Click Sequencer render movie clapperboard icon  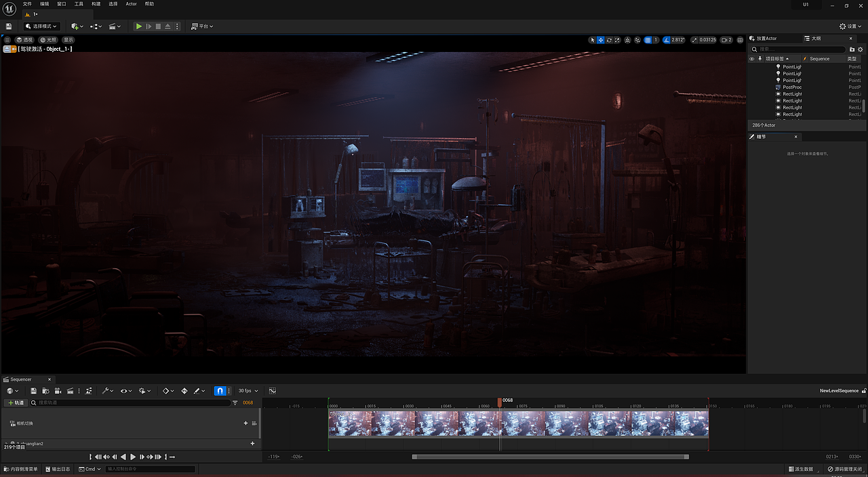pos(70,391)
